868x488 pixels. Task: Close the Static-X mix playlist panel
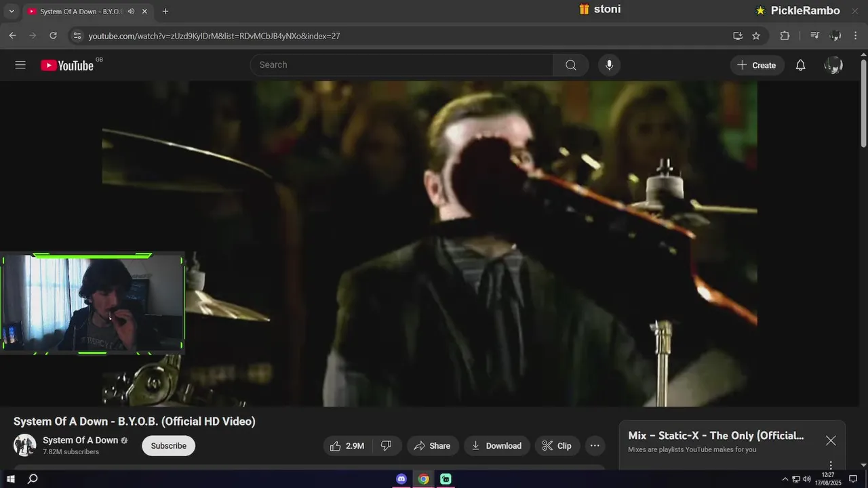pos(831,441)
